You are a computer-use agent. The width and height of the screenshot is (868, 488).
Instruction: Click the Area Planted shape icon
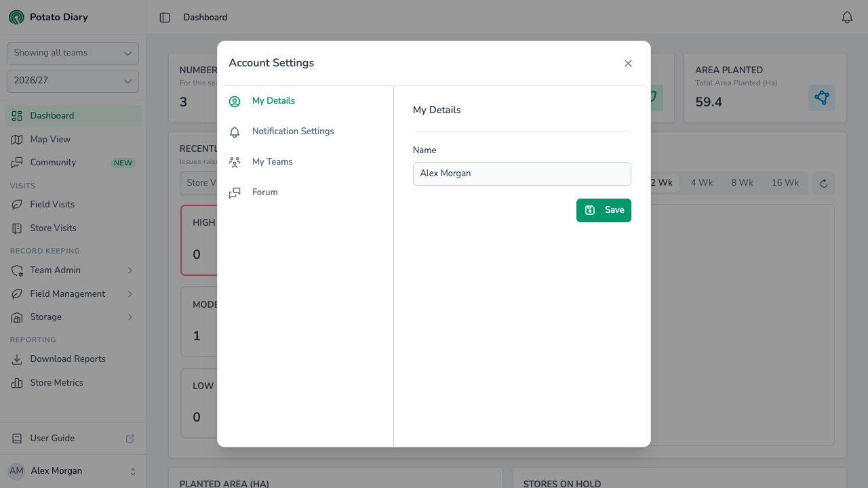822,98
